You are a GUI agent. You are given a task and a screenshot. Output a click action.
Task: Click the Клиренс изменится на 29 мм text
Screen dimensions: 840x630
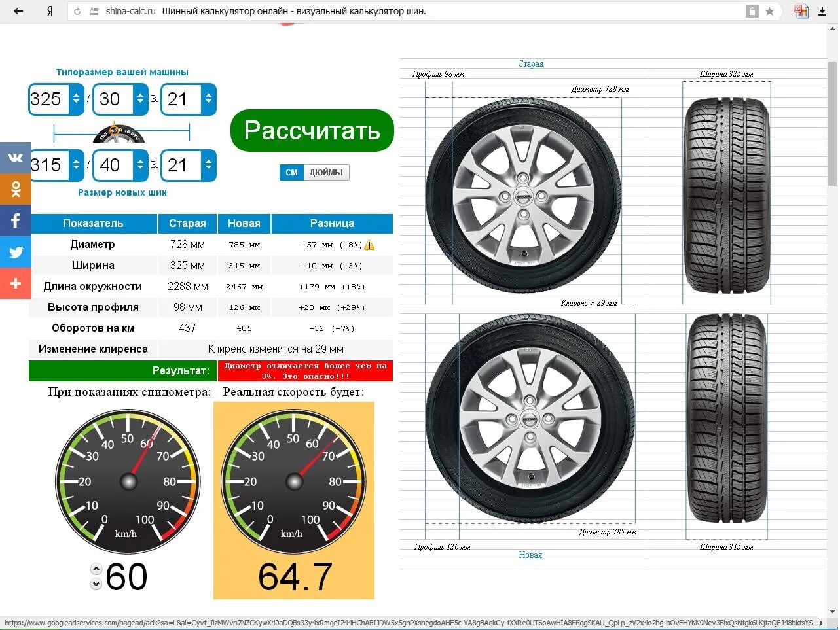pyautogui.click(x=276, y=349)
